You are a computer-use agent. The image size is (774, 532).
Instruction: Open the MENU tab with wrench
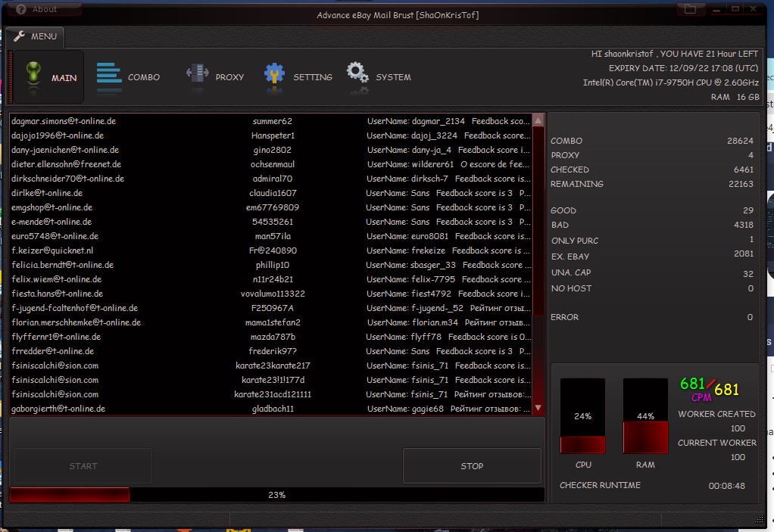(35, 36)
